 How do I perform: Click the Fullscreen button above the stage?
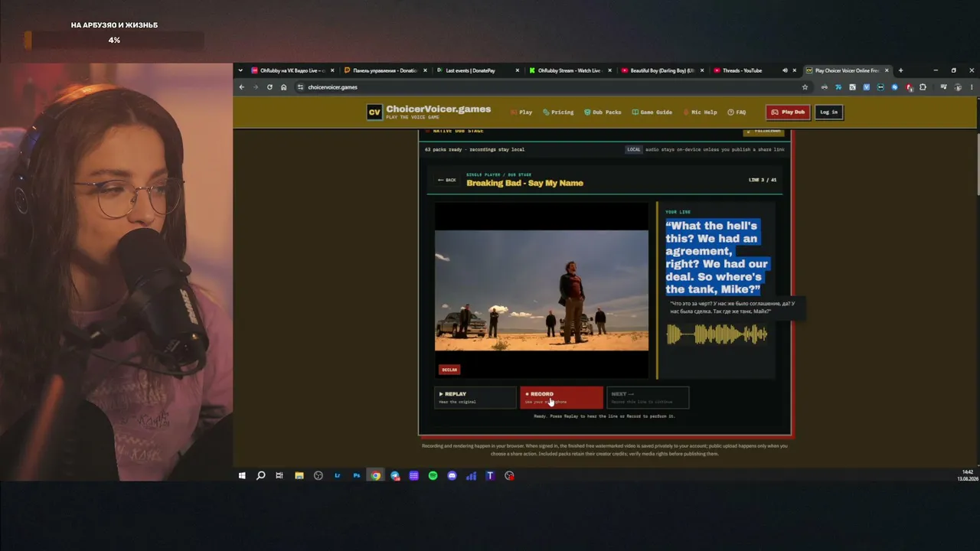pyautogui.click(x=763, y=131)
